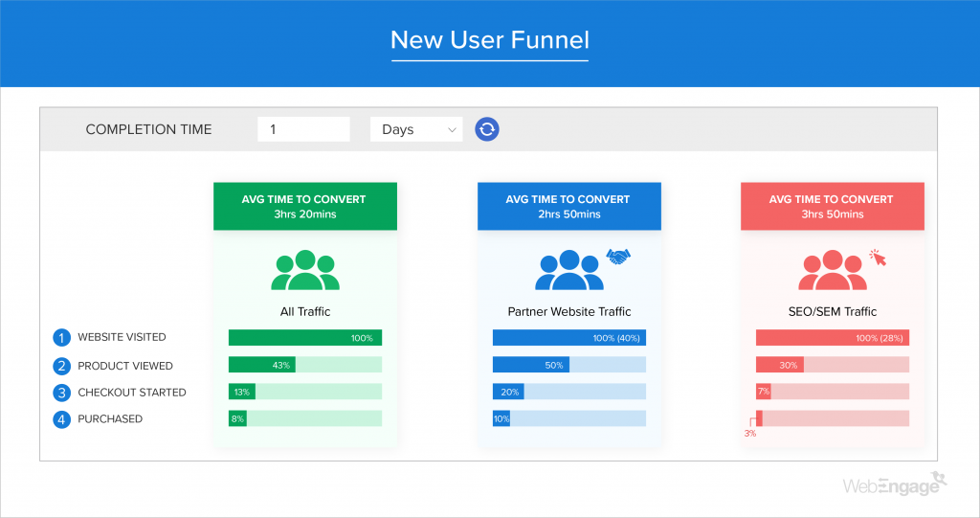The width and height of the screenshot is (980, 518).
Task: Click the step 1 number badge
Action: coord(61,338)
